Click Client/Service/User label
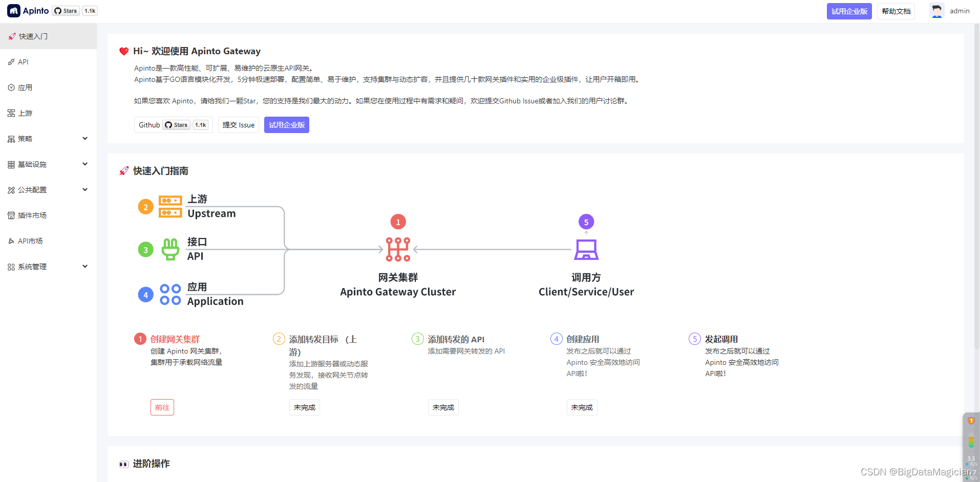 coord(586,292)
